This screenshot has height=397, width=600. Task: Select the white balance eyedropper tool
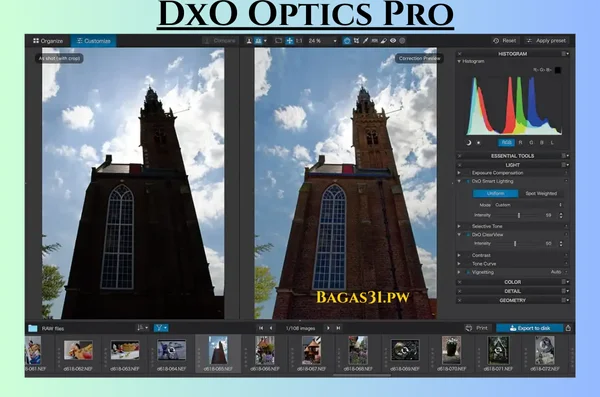(x=365, y=41)
